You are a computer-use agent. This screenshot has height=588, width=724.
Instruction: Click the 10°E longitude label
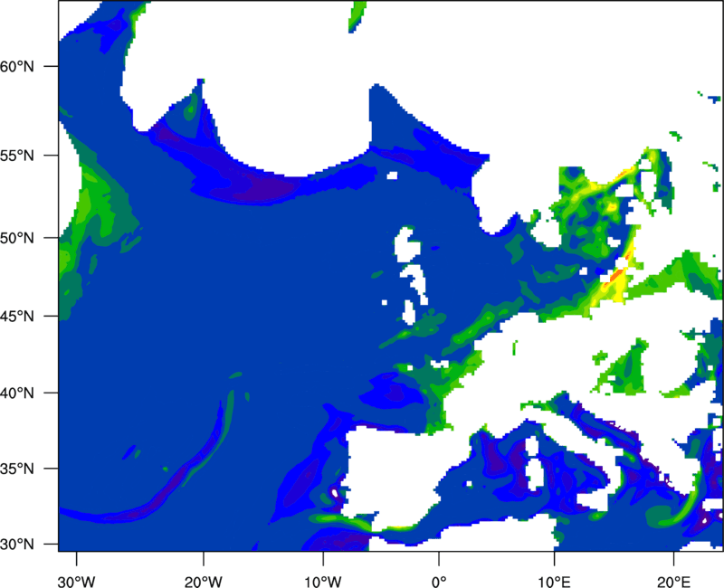pyautogui.click(x=554, y=582)
